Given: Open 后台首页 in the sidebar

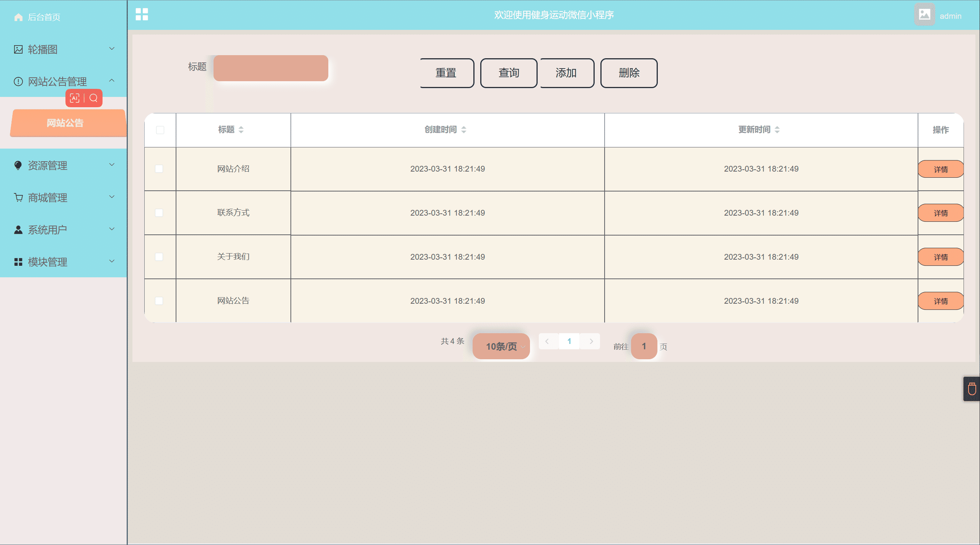Looking at the screenshot, I should click(44, 17).
